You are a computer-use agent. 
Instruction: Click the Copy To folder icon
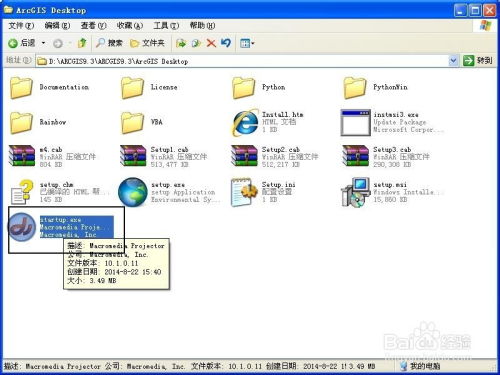point(196,43)
